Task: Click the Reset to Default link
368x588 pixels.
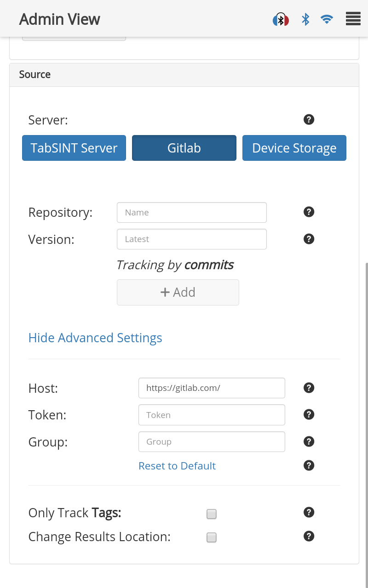Action: [x=177, y=466]
